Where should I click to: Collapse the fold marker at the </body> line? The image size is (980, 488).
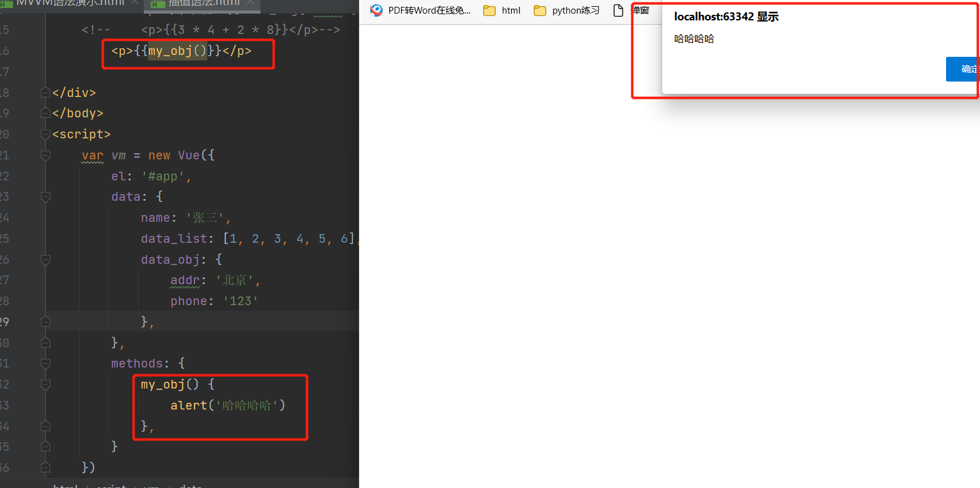click(45, 113)
